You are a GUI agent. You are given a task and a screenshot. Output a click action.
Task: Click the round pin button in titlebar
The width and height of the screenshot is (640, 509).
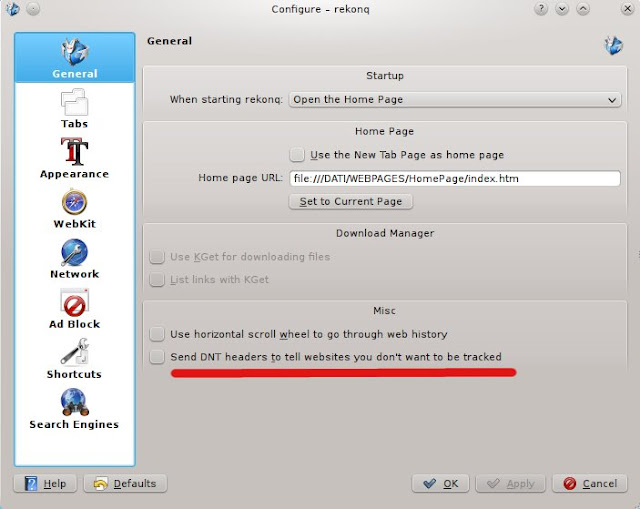point(33,9)
